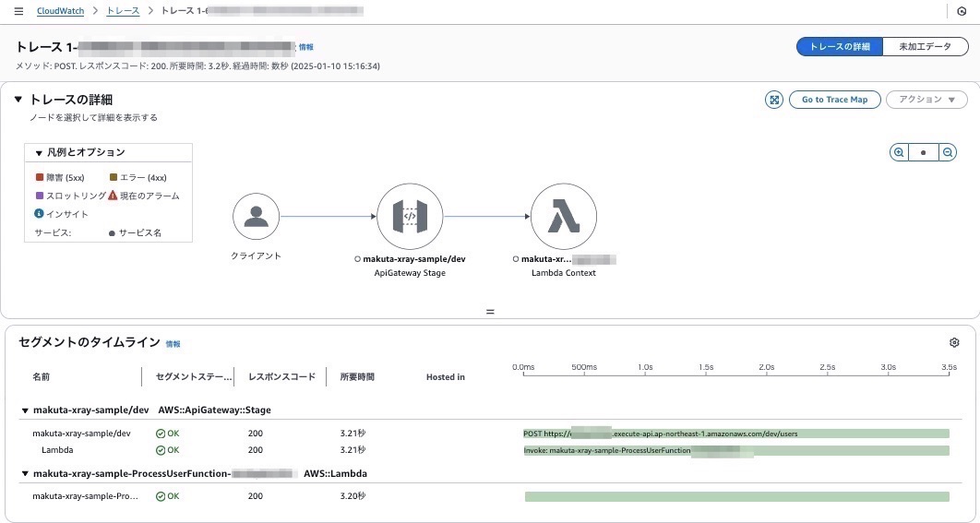Zoom in on the trace map
Image resolution: width=980 pixels, height=523 pixels.
899,152
